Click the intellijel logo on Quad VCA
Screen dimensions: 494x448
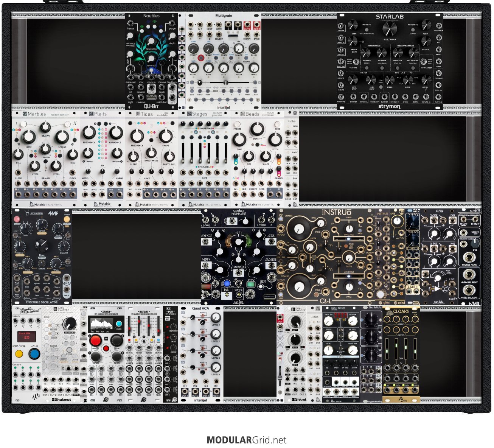(x=200, y=400)
